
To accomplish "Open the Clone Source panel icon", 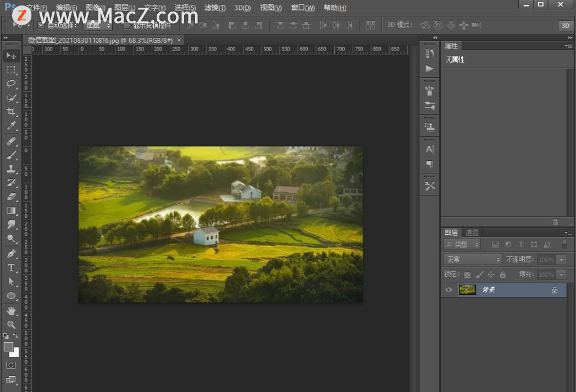I will pyautogui.click(x=429, y=127).
